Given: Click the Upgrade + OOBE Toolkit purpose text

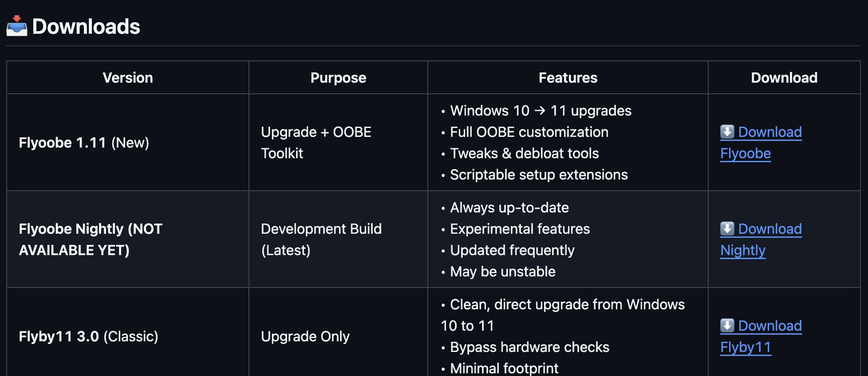Looking at the screenshot, I should pyautogui.click(x=316, y=143).
